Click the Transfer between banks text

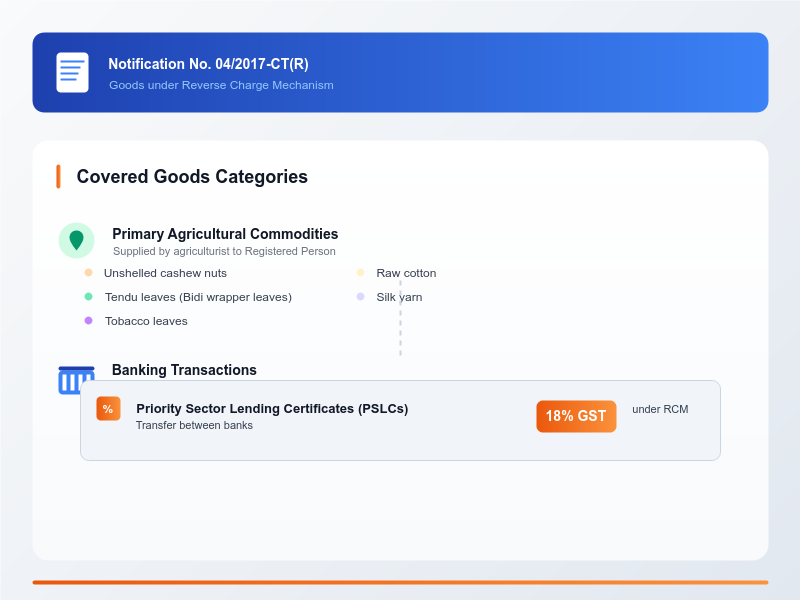[x=194, y=426]
